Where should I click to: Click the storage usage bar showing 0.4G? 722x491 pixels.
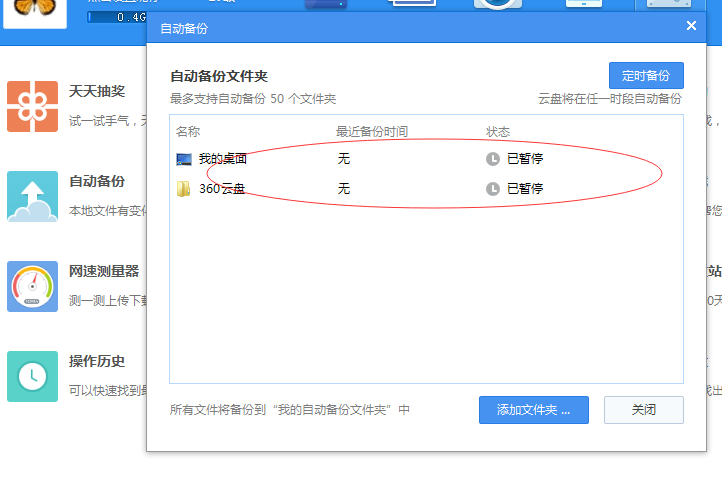coord(117,17)
